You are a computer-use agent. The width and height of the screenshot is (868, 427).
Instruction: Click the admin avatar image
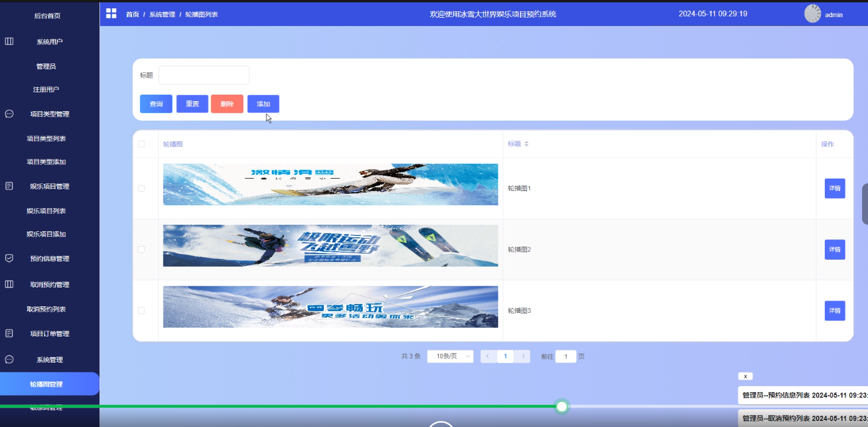coord(812,14)
